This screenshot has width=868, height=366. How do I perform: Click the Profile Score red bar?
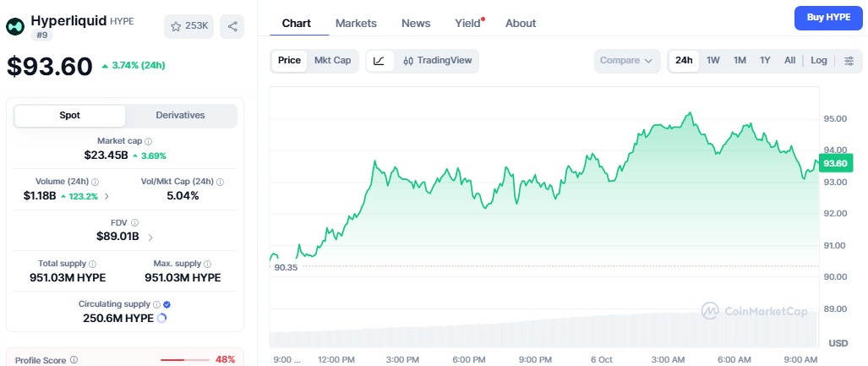pos(185,360)
